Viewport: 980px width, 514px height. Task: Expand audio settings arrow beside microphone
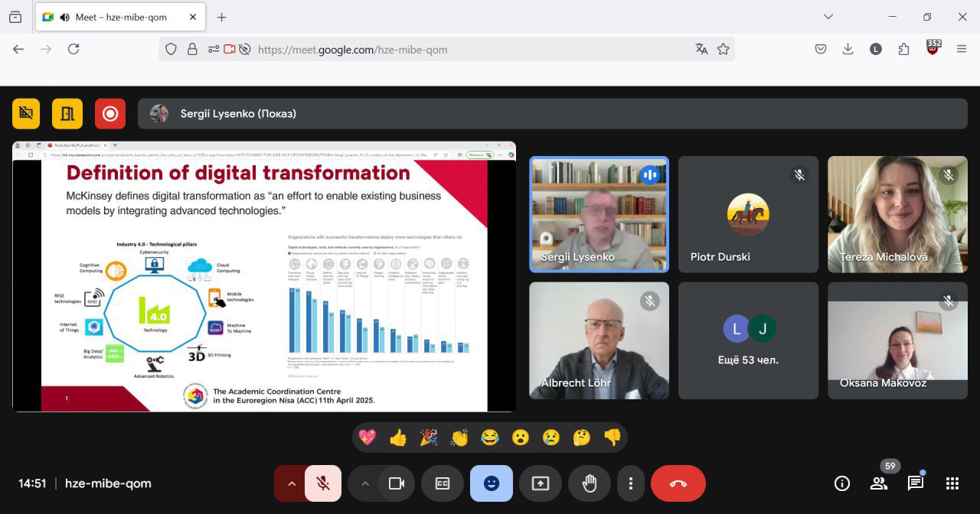point(291,483)
